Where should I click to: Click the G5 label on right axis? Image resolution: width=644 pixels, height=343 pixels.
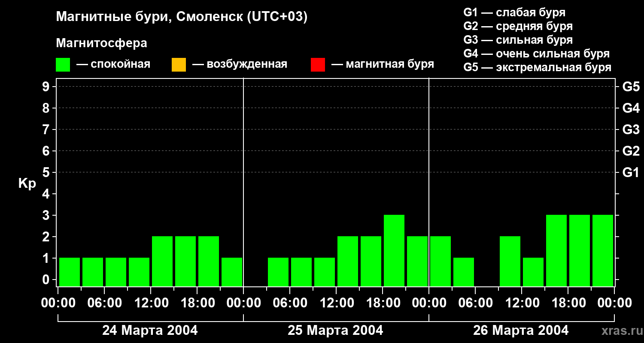pyautogui.click(x=631, y=87)
